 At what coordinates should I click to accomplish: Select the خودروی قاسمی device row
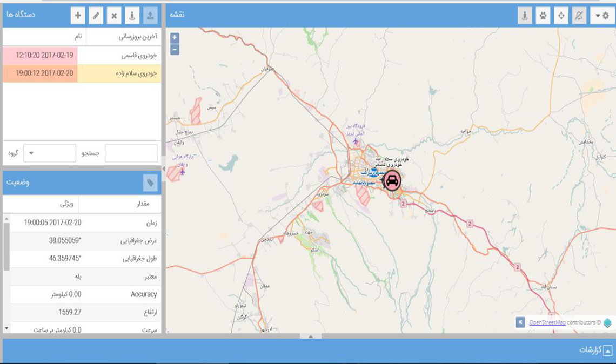[82, 56]
